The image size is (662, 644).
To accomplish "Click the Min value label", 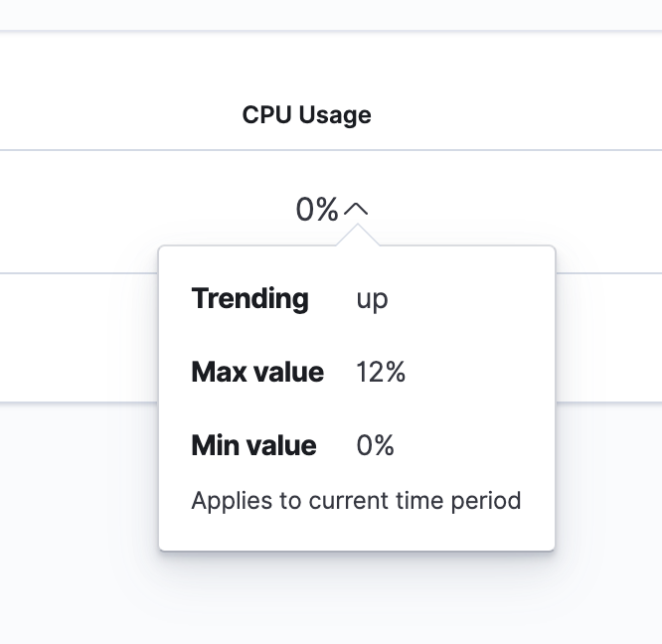I will [x=253, y=446].
